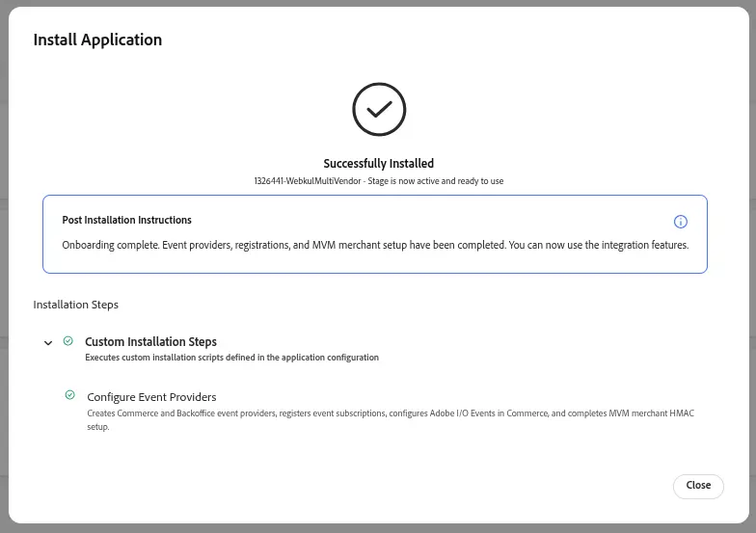
Task: Click the green check beside Configure Event Providers
Action: coord(69,395)
